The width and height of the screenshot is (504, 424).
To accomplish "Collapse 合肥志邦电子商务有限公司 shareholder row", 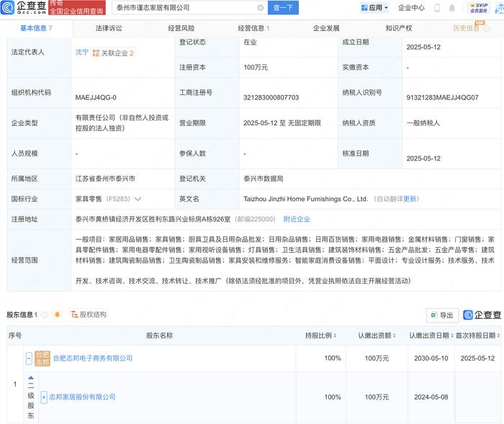I will tap(29, 358).
